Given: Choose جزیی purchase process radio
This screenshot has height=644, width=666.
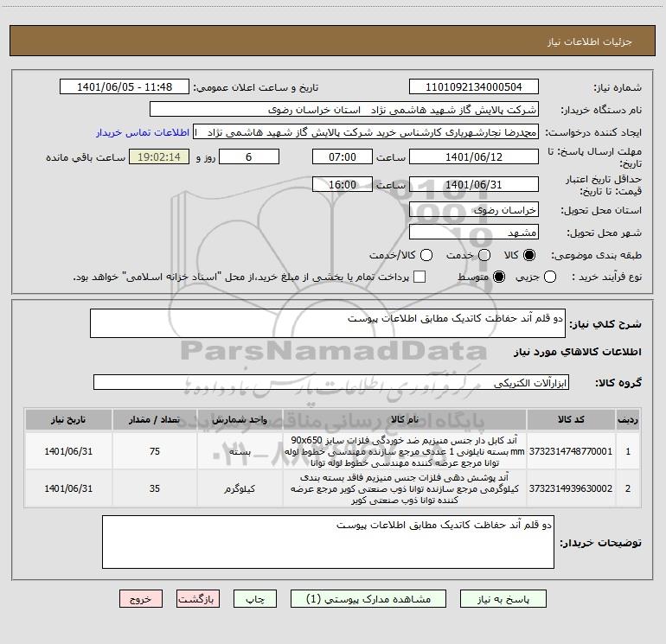Looking at the screenshot, I should point(549,277).
